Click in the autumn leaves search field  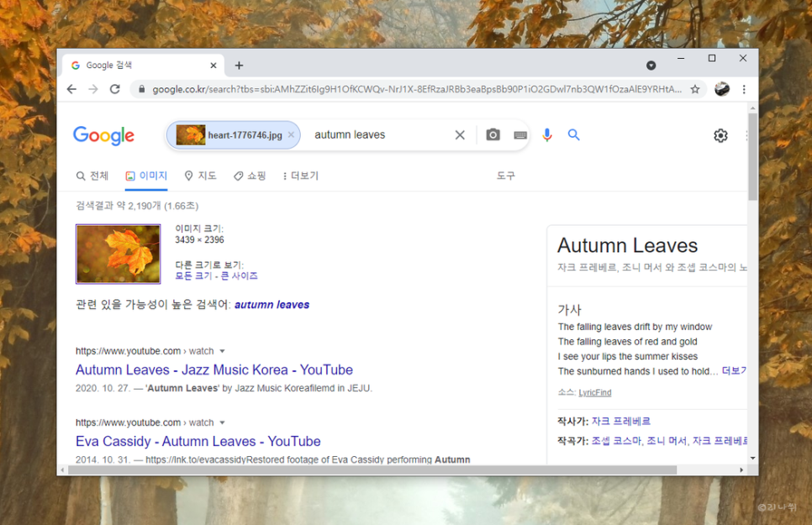click(380, 135)
